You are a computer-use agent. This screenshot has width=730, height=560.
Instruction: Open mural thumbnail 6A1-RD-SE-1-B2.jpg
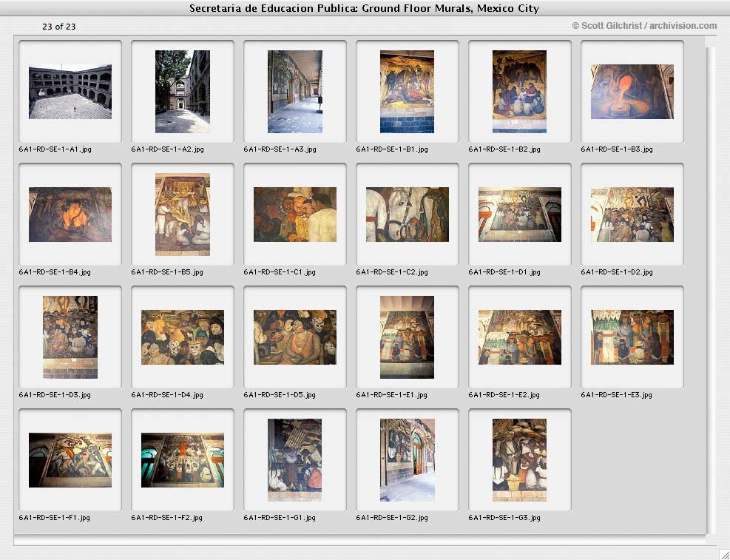click(x=519, y=92)
